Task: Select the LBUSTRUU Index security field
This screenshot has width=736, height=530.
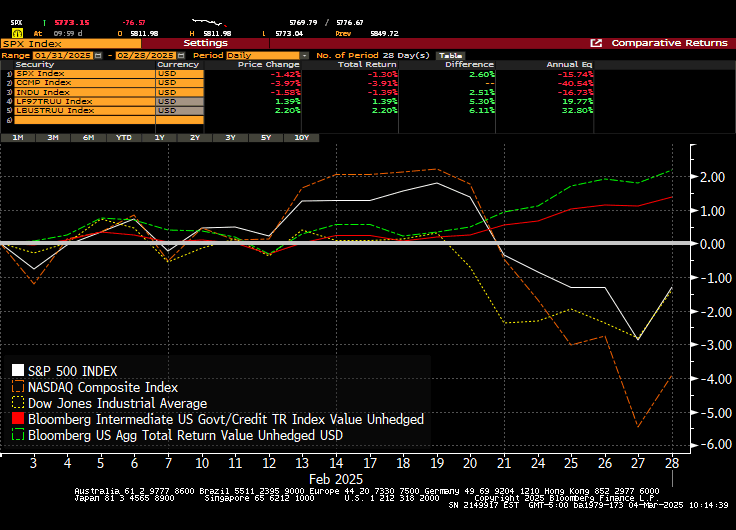Action: point(85,111)
